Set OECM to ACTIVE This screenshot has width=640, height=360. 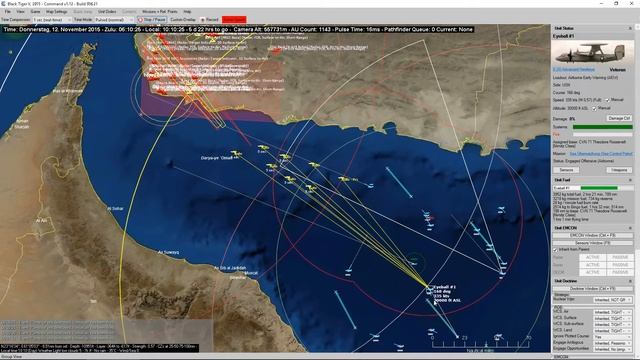(592, 272)
